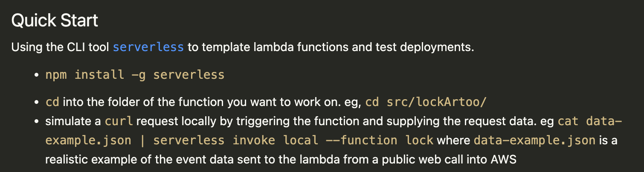The width and height of the screenshot is (644, 172).
Task: Click the standalone cd code at bullet start
Action: (52, 103)
